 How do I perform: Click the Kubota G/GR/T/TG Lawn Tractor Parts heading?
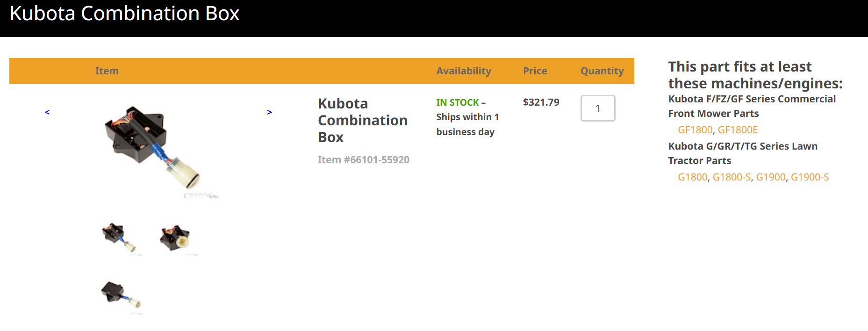742,153
